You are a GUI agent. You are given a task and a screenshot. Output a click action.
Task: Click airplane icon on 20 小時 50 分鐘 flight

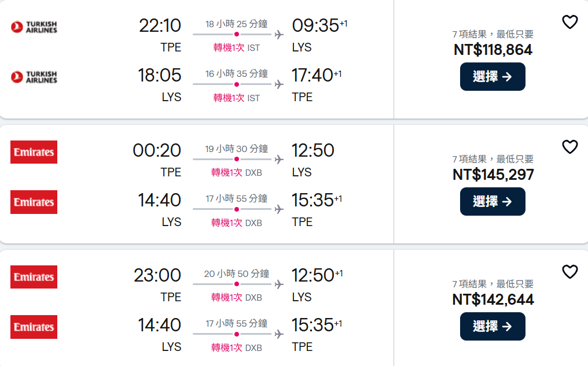tap(279, 284)
